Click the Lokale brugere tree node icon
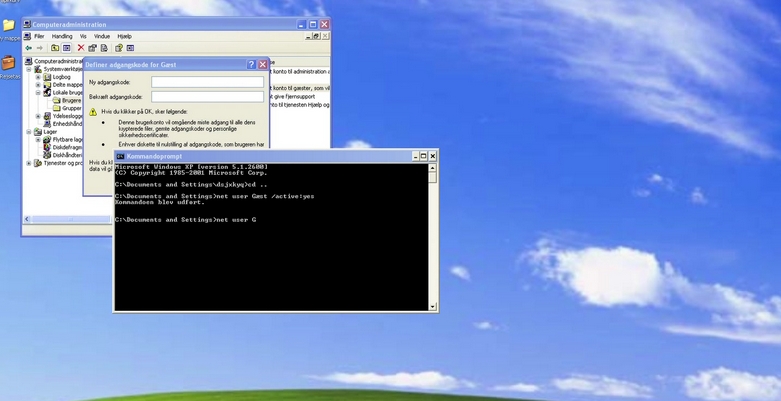781x401 pixels. pos(47,93)
